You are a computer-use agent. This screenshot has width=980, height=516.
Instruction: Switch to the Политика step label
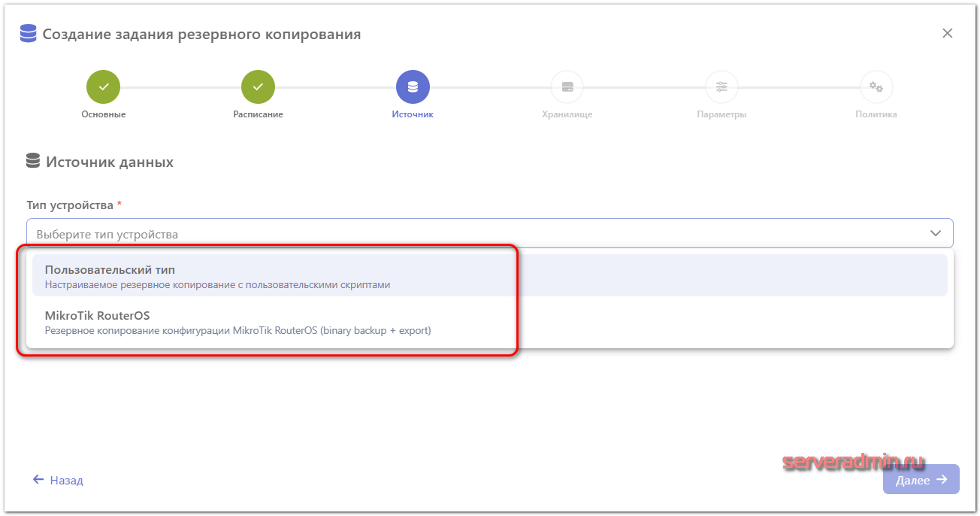[x=876, y=115]
